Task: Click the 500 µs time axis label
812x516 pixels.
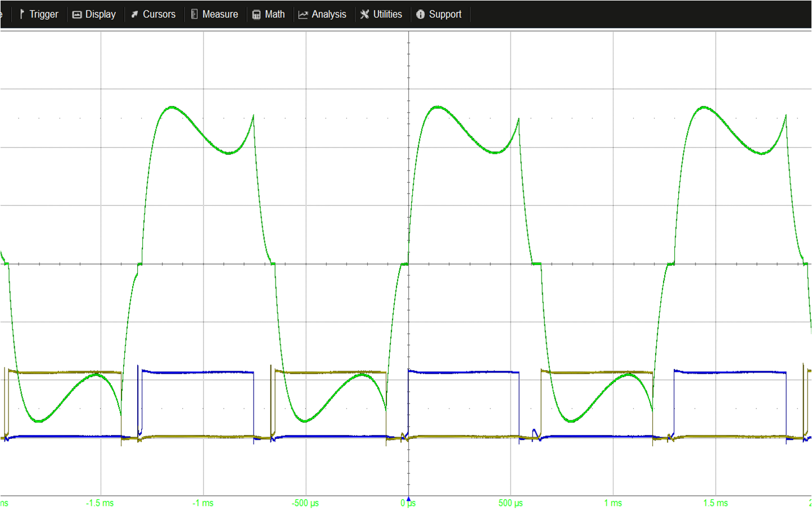Action: tap(511, 503)
